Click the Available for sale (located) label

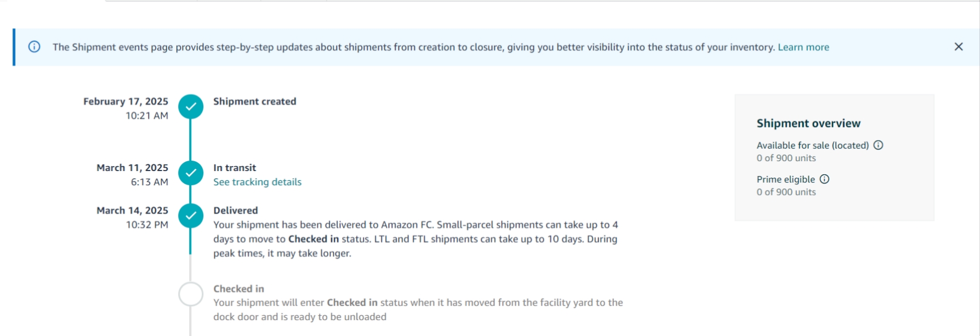(x=812, y=145)
